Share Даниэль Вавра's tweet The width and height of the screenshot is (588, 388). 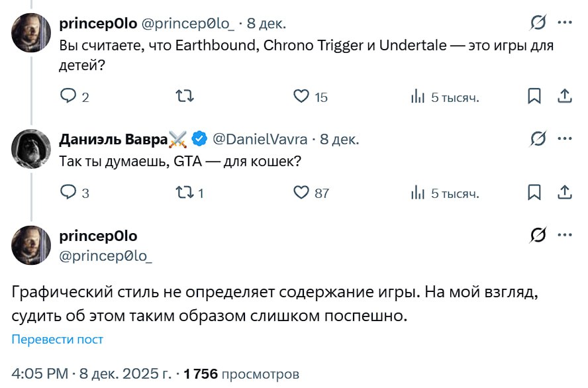point(565,193)
